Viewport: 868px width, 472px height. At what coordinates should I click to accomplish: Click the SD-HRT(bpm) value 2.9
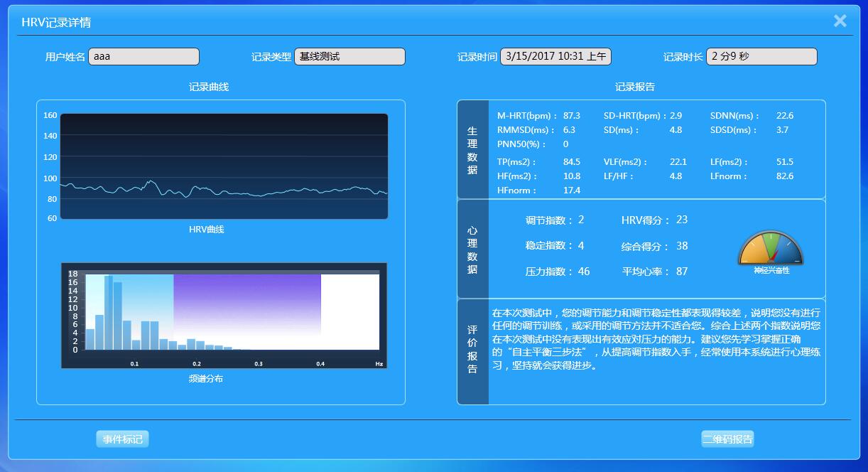click(676, 116)
